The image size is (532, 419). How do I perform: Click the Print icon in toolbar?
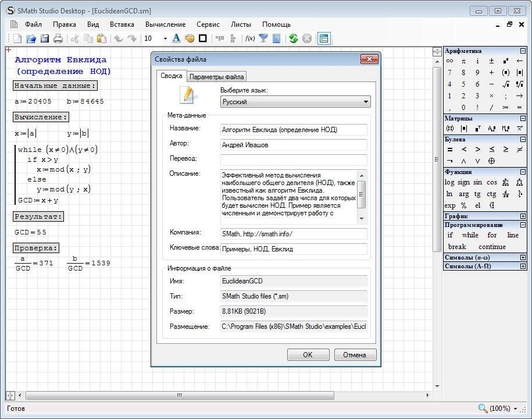58,38
